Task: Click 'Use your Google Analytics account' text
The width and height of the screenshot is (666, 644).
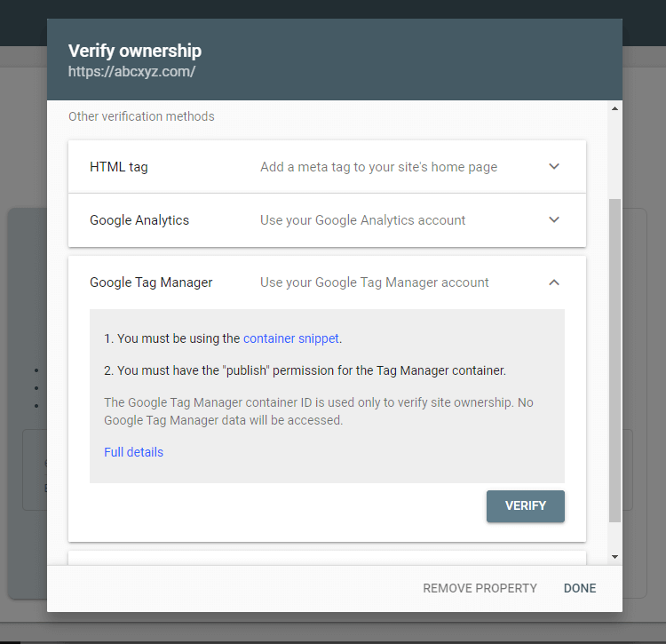Action: coord(362,220)
